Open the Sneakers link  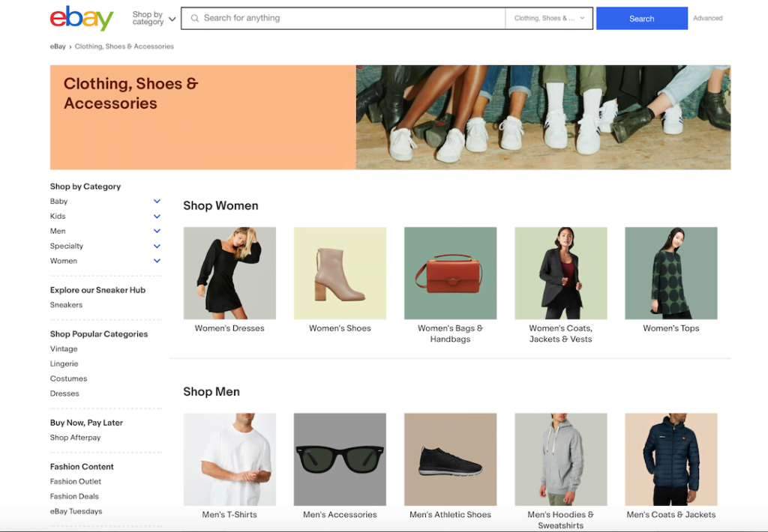[66, 305]
